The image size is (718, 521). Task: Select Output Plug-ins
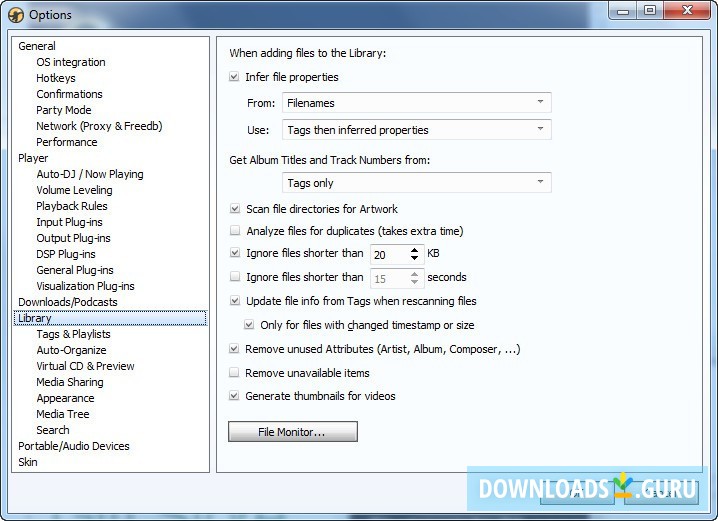[x=73, y=239]
